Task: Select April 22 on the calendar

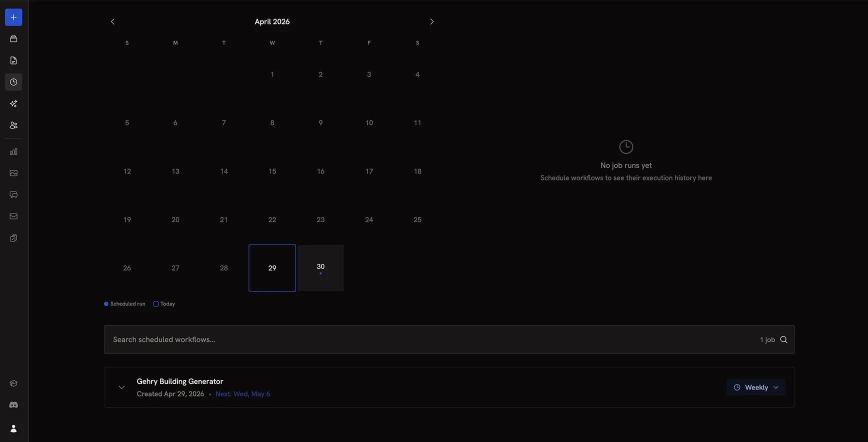Action: pyautogui.click(x=272, y=219)
